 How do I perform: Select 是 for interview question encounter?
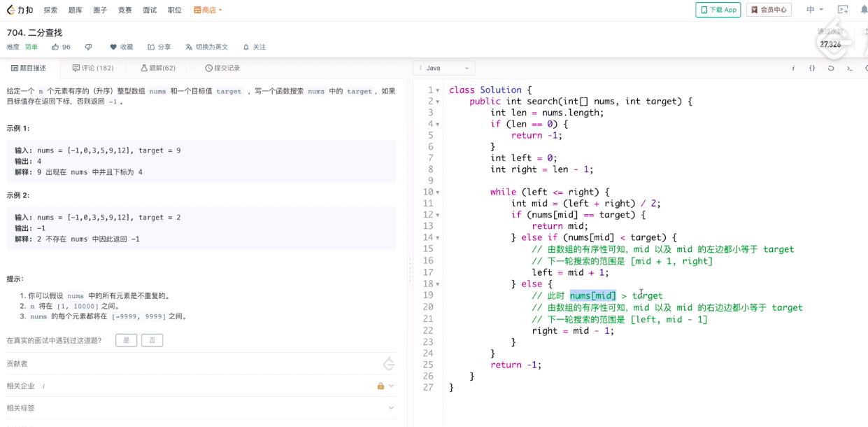[x=127, y=340]
